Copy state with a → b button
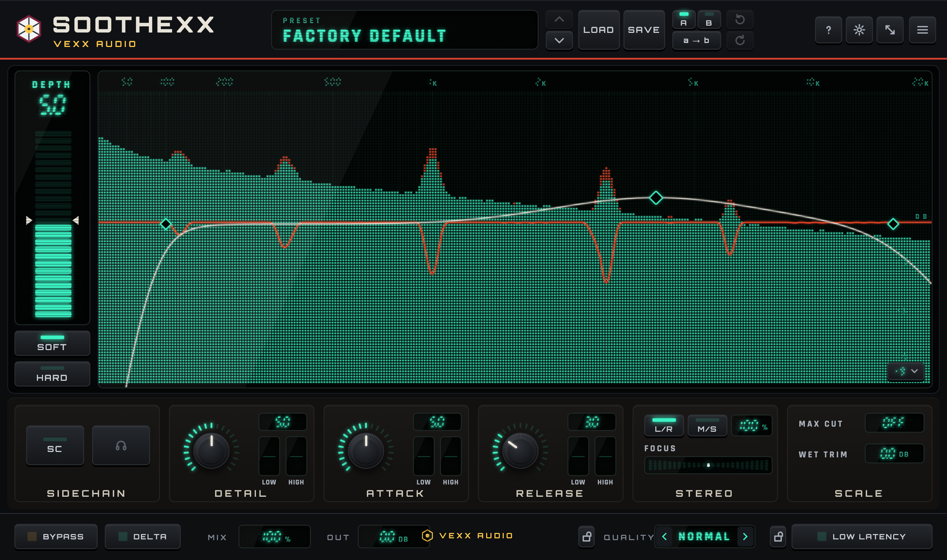This screenshot has width=947, height=560. 697,40
